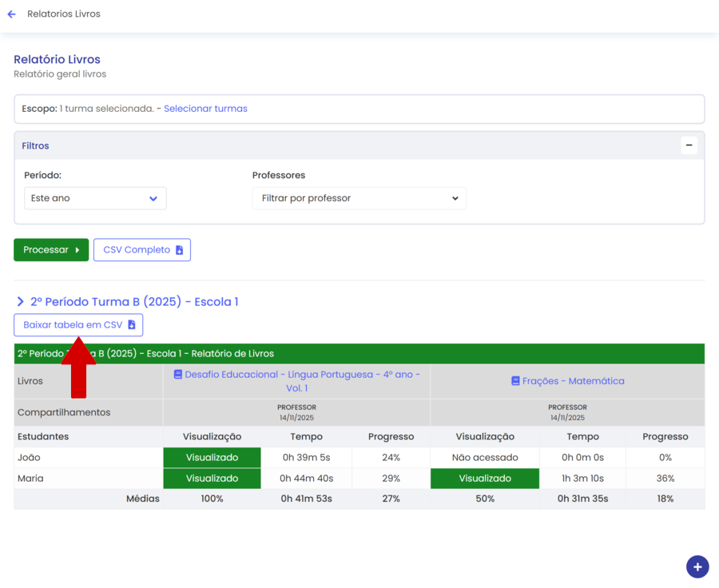
Task: Download the CSV Completo file
Action: [x=141, y=250]
